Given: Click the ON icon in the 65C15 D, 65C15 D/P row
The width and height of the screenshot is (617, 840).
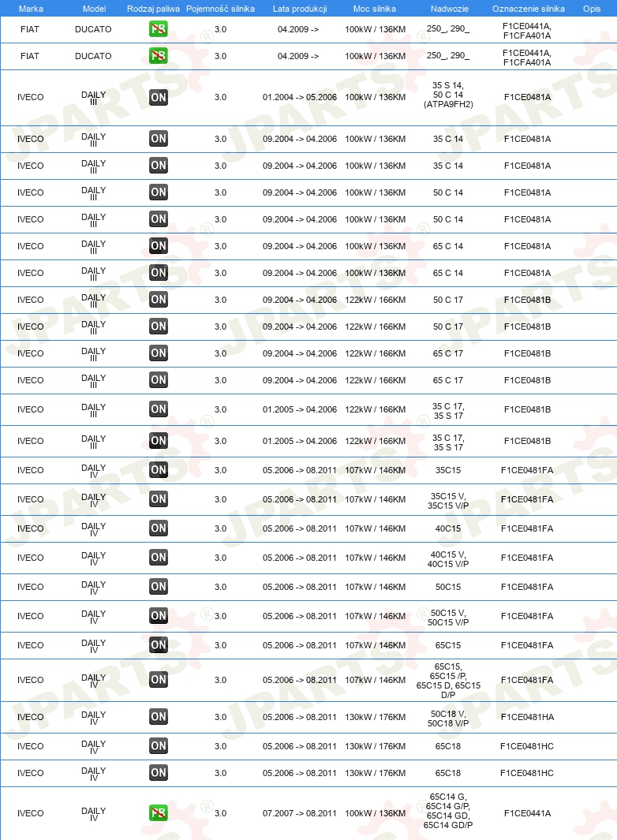Looking at the screenshot, I should 158,680.
